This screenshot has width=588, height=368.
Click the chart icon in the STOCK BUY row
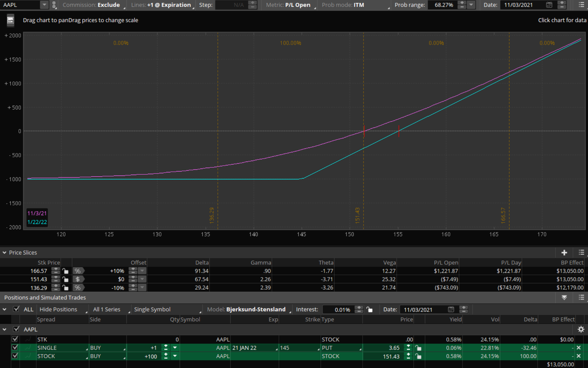pyautogui.click(x=28, y=356)
